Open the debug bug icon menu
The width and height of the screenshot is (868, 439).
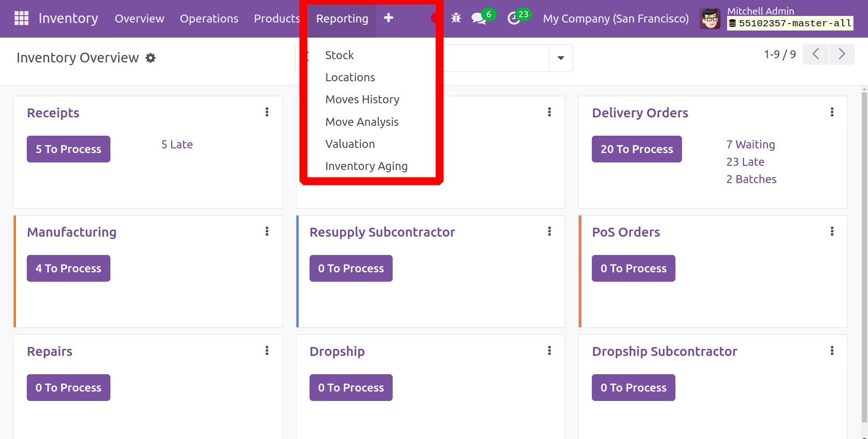pyautogui.click(x=456, y=18)
